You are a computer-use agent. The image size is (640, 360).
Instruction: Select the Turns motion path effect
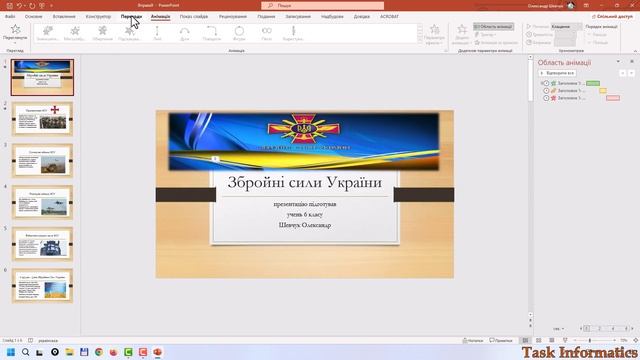coord(212,33)
